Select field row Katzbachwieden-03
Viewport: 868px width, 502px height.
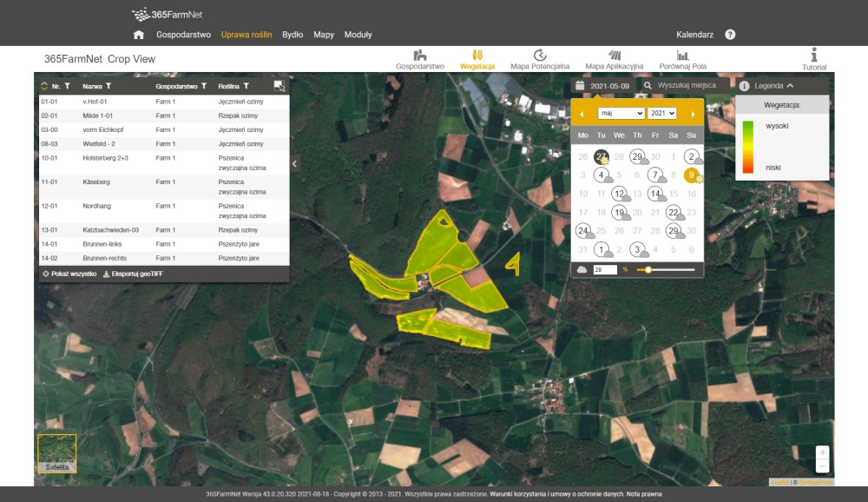(x=164, y=230)
